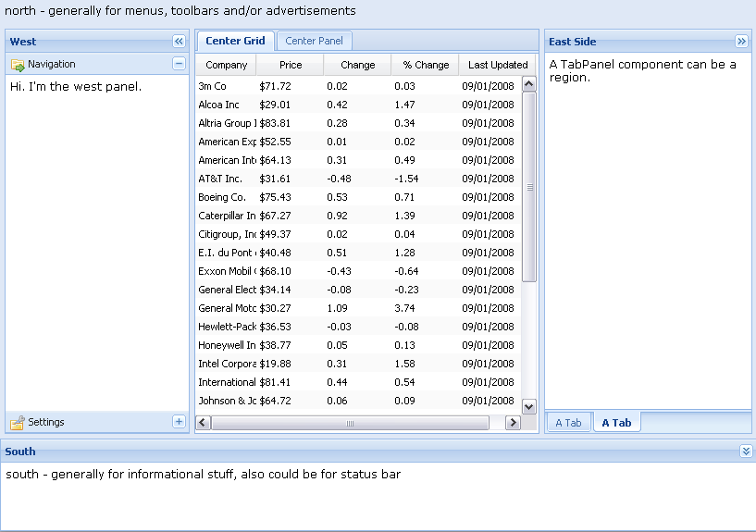This screenshot has height=532, width=756.
Task: Switch to the Center Panel tab
Action: 314,41
